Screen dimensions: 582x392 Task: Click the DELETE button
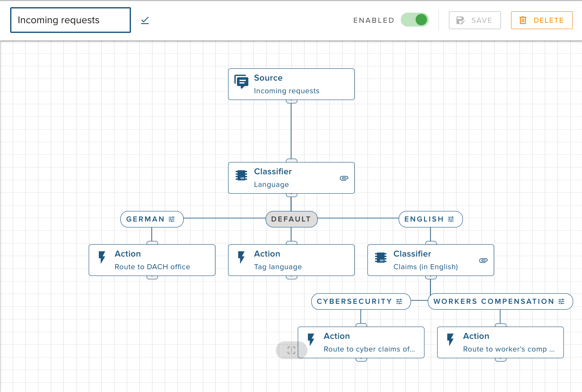[x=541, y=20]
